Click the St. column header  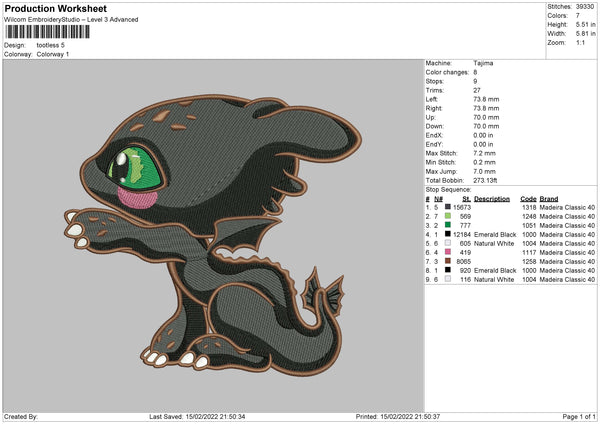[466, 199]
